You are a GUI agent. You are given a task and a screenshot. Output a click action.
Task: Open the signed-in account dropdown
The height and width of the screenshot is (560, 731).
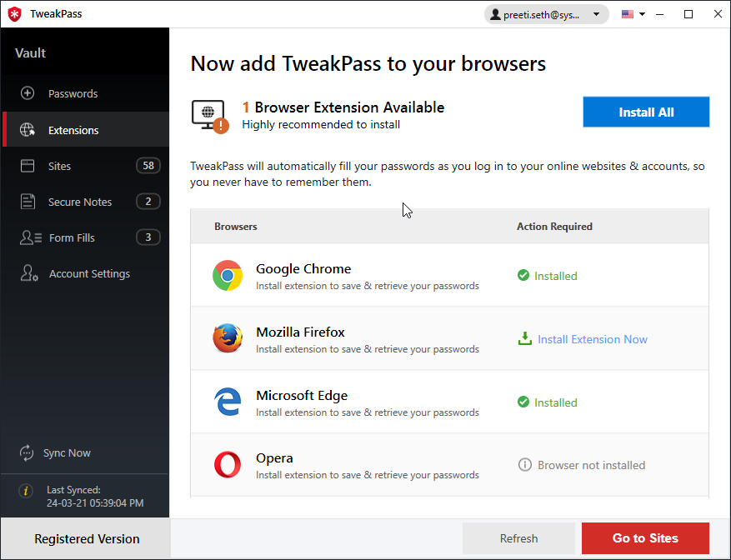point(541,14)
